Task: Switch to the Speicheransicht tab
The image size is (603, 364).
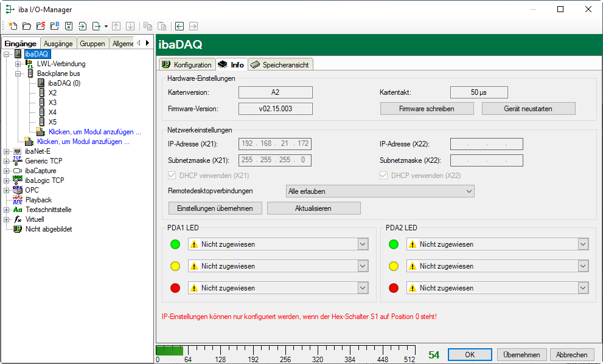Action: pyautogui.click(x=280, y=65)
